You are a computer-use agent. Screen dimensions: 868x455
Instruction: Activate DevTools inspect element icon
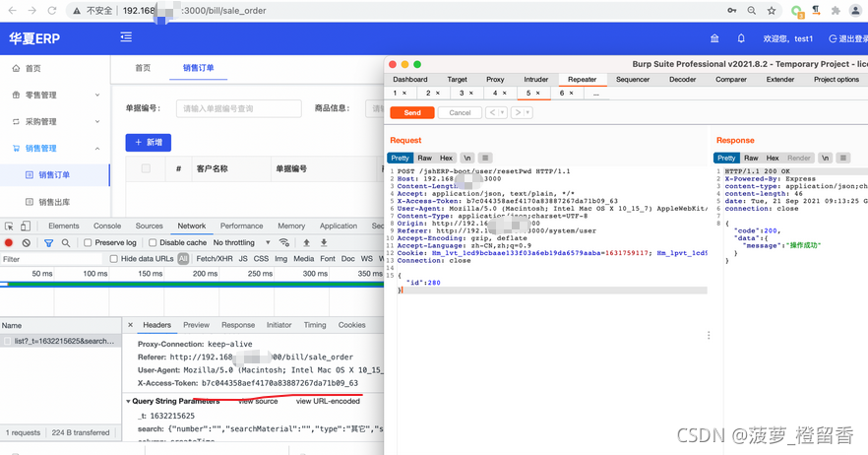pyautogui.click(x=9, y=227)
